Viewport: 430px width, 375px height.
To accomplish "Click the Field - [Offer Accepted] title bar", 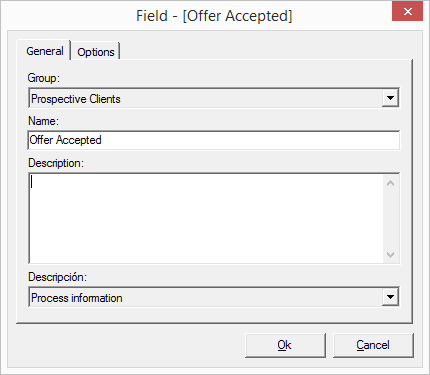I will click(214, 16).
